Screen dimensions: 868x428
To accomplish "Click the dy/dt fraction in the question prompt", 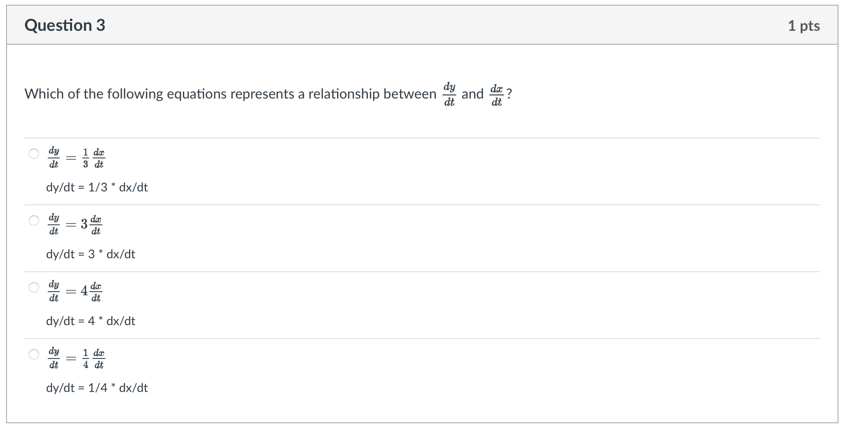I will 449,94.
